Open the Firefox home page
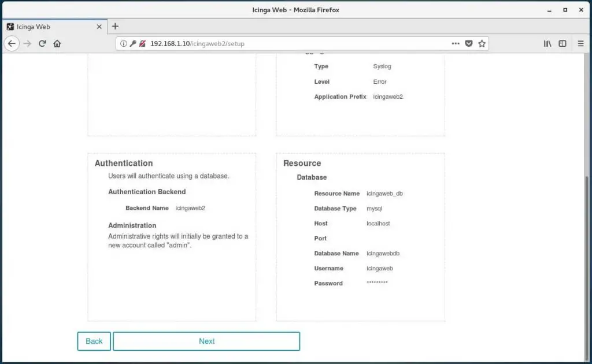592x364 pixels. click(x=57, y=44)
